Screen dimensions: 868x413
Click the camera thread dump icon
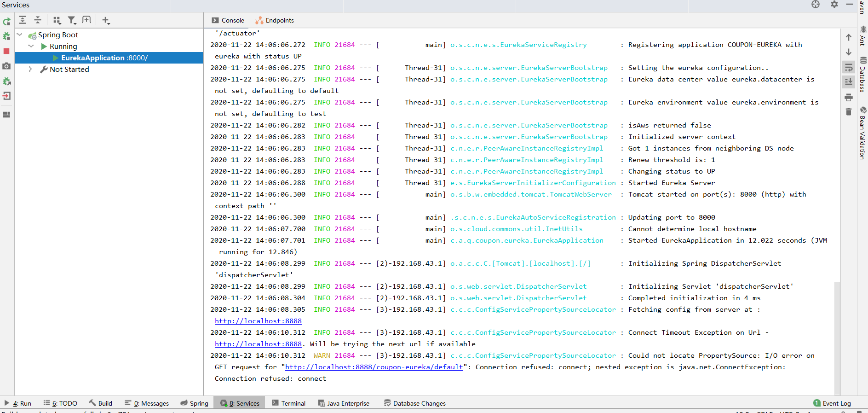6,66
